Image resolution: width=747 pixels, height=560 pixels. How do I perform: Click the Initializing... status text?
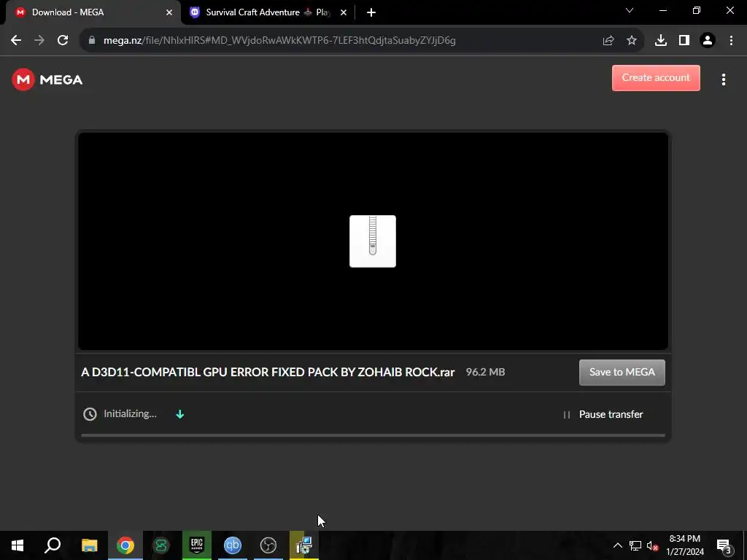[x=130, y=414]
